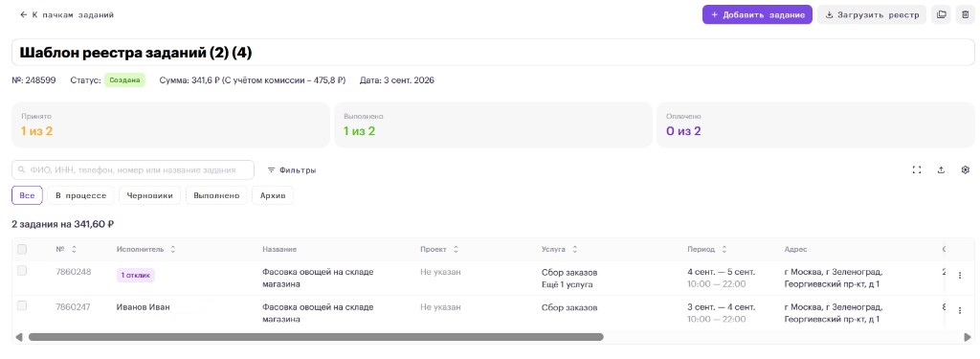This screenshot has width=980, height=359.
Task: Open fullscreen table view icon
Action: [917, 169]
